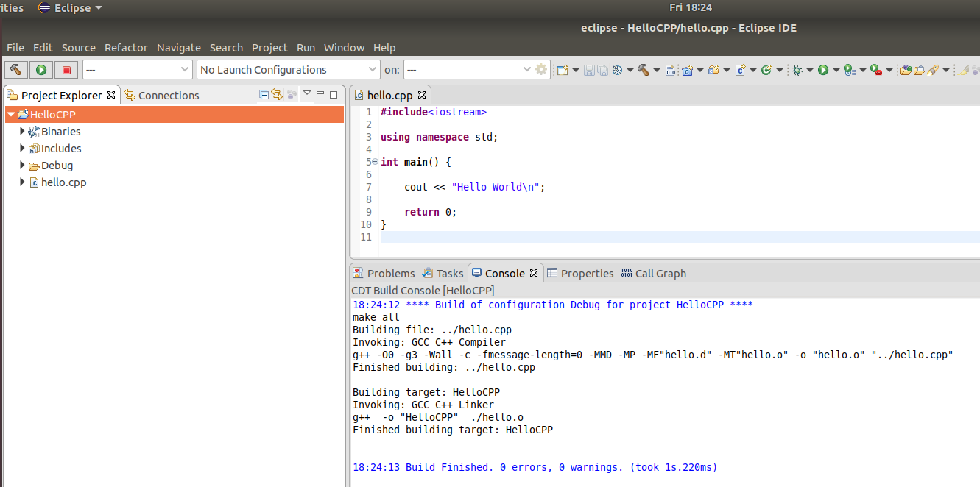Click the New C/C++ Project icon
Viewport: 980px width, 487px height.
(x=688, y=70)
